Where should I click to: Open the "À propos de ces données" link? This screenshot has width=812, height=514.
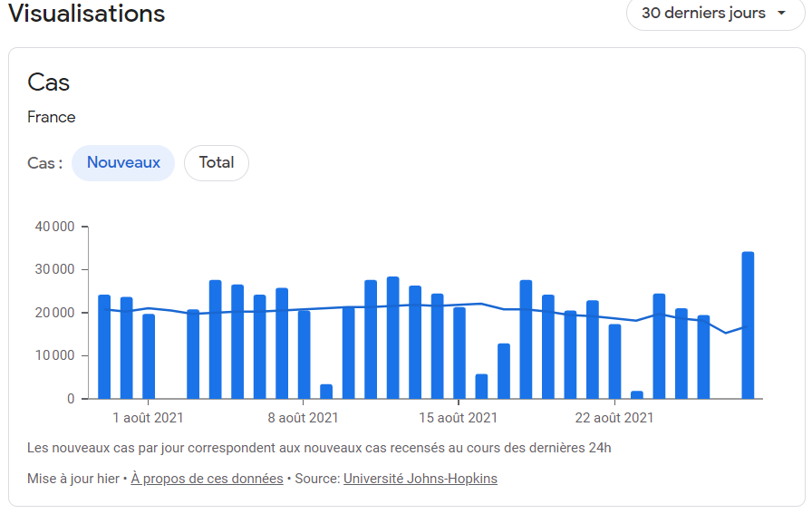(x=207, y=479)
